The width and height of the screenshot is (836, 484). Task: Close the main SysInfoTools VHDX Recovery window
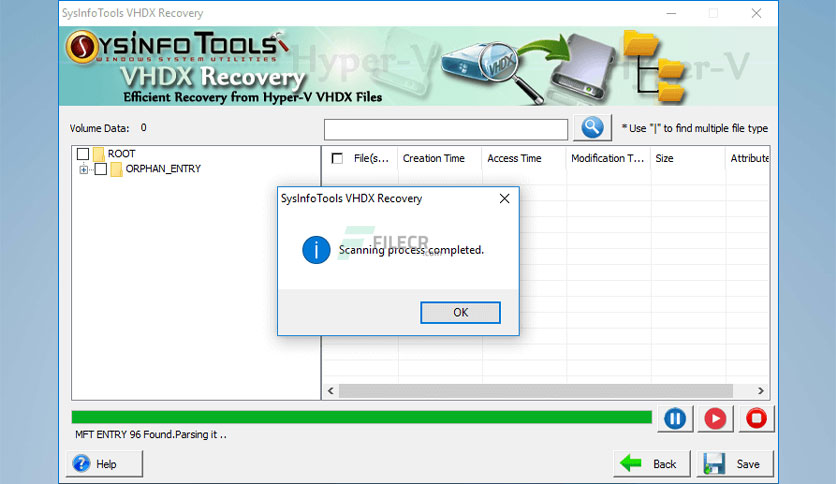click(x=756, y=13)
